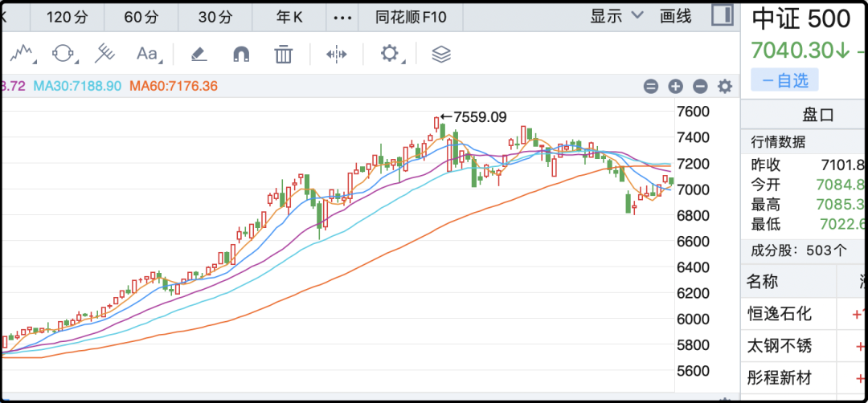Toggle the magnet snap tool
This screenshot has width=868, height=403.
point(241,54)
